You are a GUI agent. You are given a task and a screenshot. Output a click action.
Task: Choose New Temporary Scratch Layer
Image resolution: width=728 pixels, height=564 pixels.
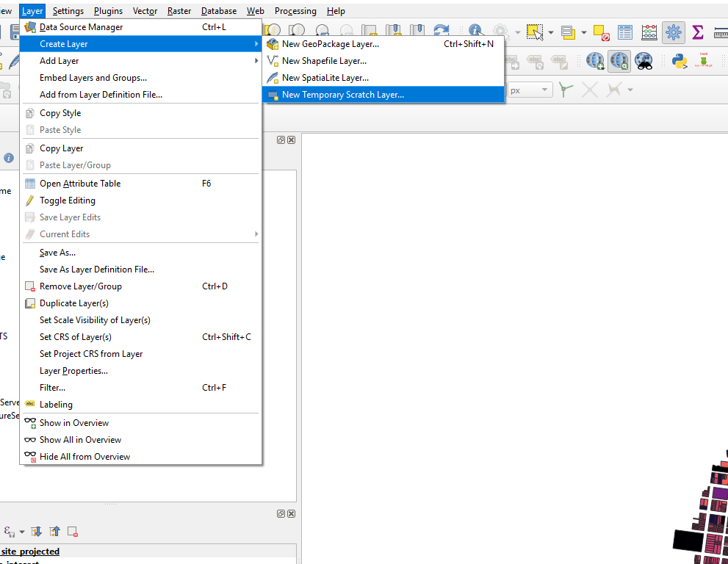point(342,95)
